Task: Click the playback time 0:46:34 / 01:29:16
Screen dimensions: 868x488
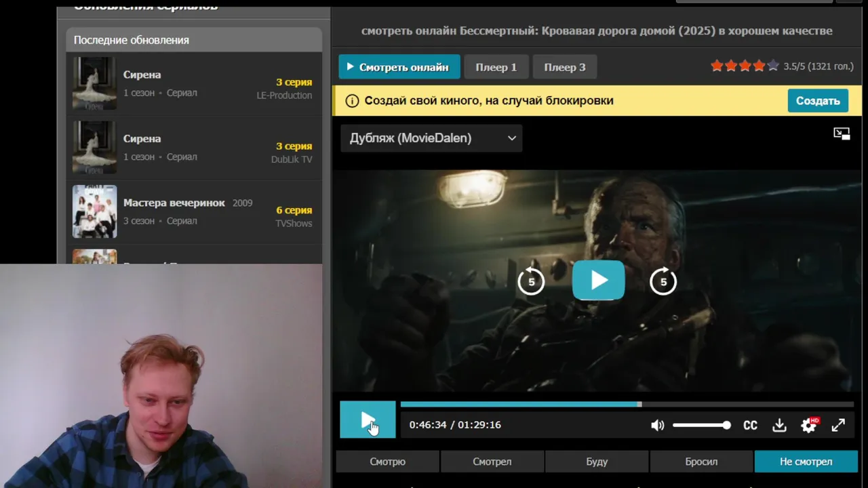Action: click(455, 425)
